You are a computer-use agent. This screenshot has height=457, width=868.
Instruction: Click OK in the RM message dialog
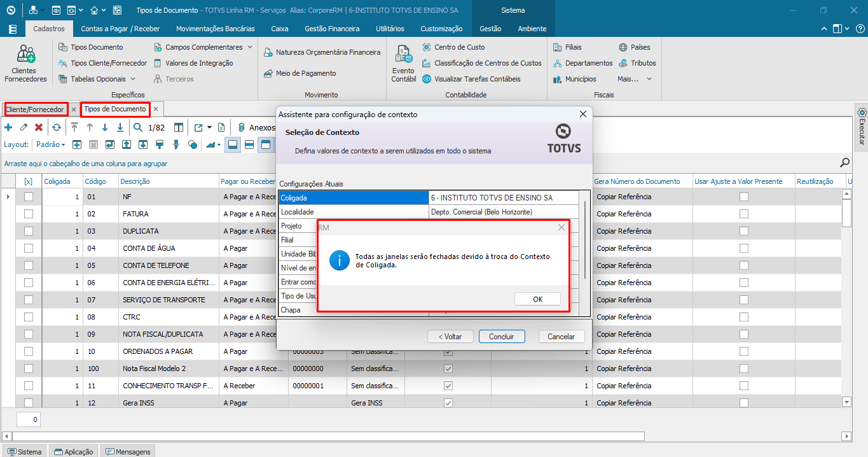click(537, 299)
